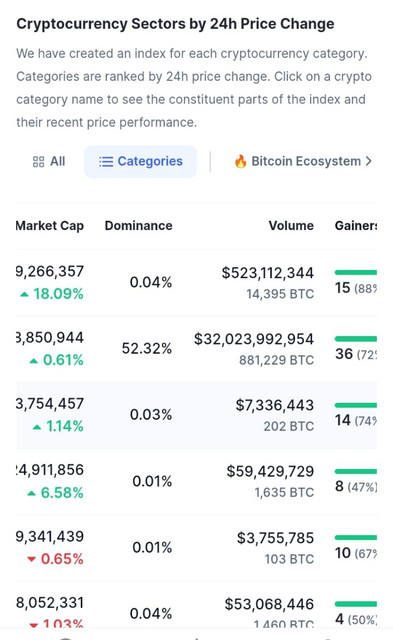Screen dimensions: 393x640
Task: Click the green up arrow beside 18.09%
Action: (x=24, y=294)
